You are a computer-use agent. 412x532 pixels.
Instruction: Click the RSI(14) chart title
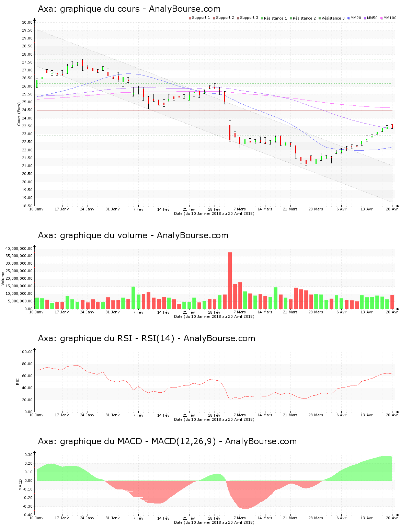[x=146, y=338]
